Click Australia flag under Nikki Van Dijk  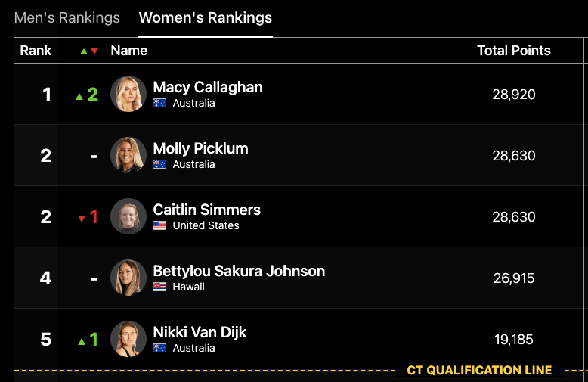click(x=159, y=349)
